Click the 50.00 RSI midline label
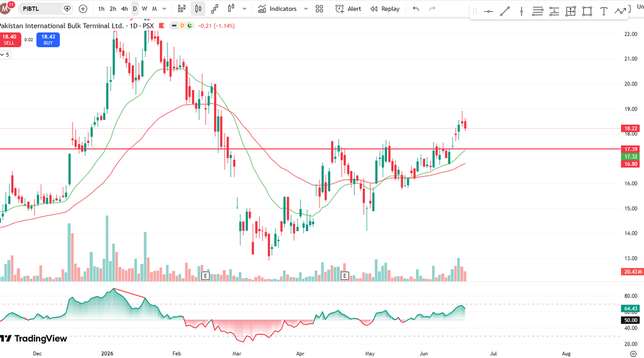 (631, 320)
